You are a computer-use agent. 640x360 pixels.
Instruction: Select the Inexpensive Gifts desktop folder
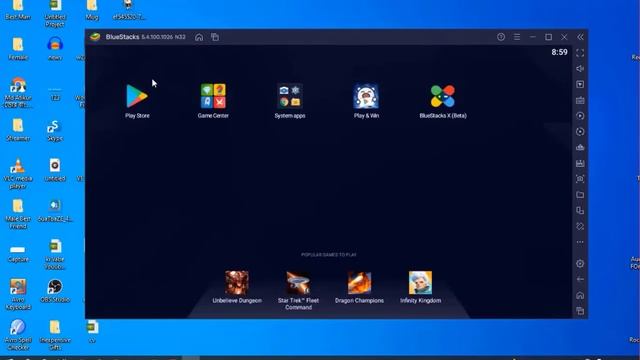(55, 335)
